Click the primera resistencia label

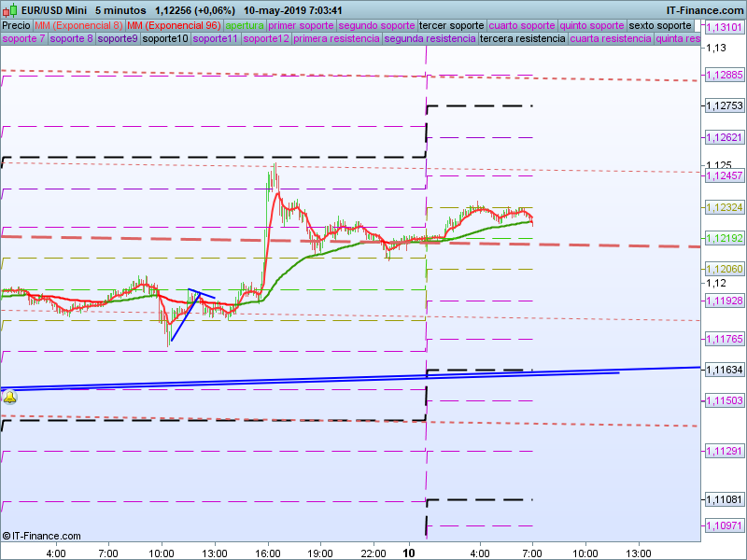(336, 39)
